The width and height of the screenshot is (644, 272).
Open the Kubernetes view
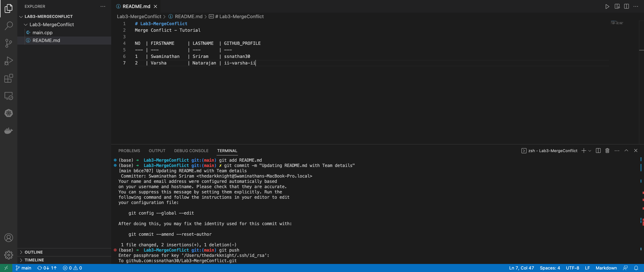tap(9, 113)
